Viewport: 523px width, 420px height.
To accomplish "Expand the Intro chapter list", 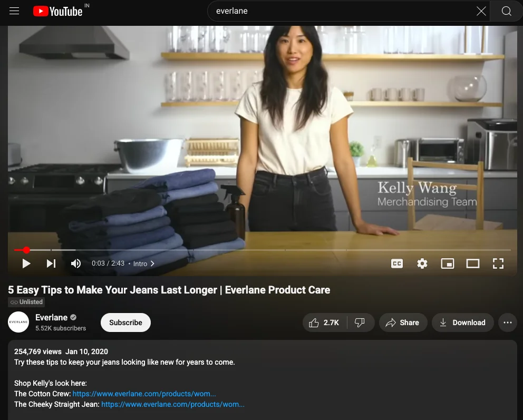I will coord(144,263).
